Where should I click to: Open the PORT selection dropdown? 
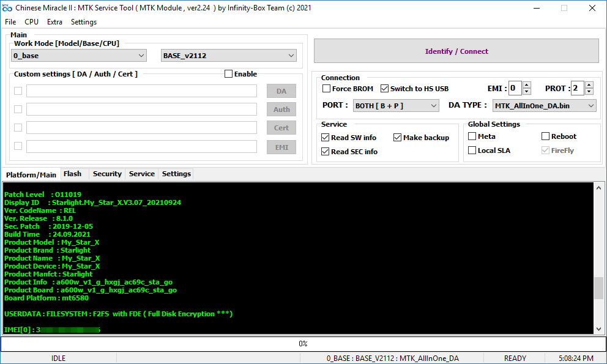[x=397, y=106]
